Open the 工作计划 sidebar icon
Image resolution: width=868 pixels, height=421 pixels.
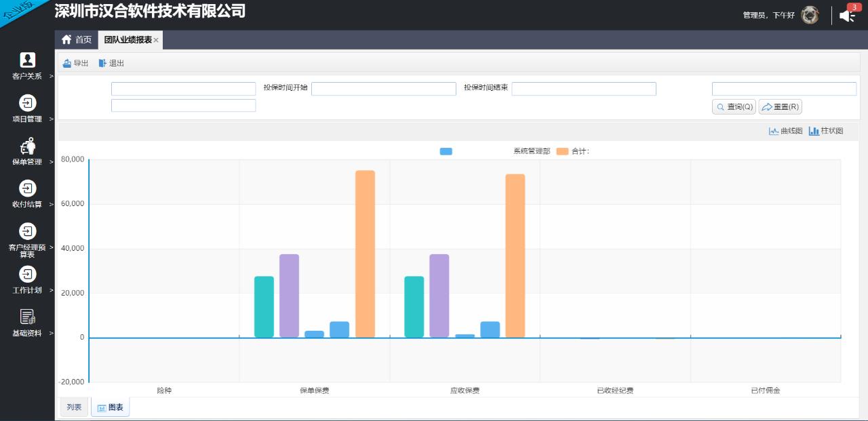[x=27, y=274]
